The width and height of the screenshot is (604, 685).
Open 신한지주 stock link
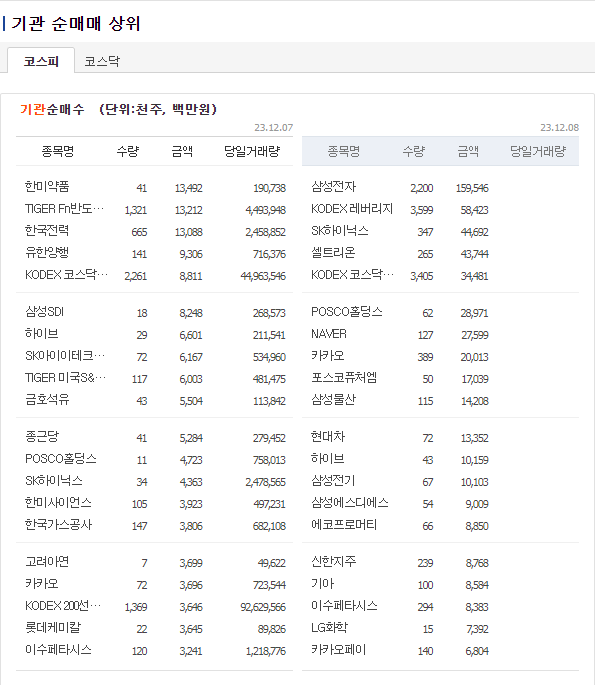[334, 561]
